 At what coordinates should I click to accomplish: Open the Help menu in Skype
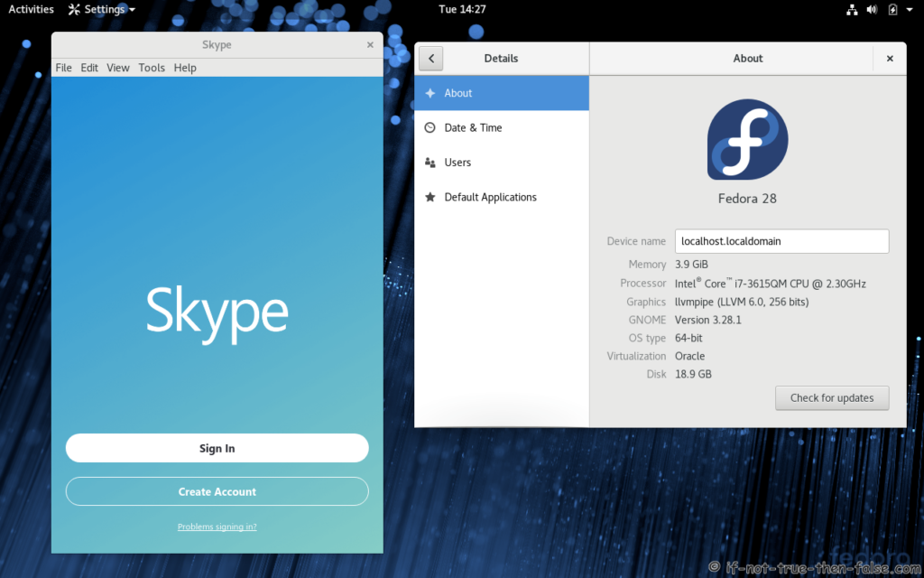tap(185, 68)
